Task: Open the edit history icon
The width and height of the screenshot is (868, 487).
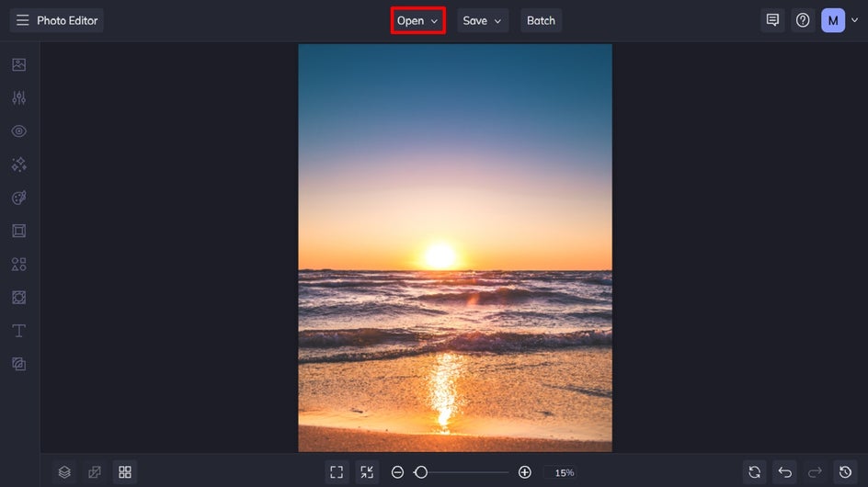Action: tap(845, 472)
